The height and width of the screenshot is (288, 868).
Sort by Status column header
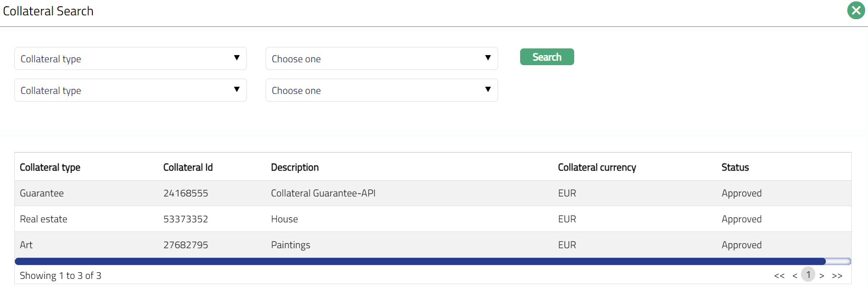735,167
